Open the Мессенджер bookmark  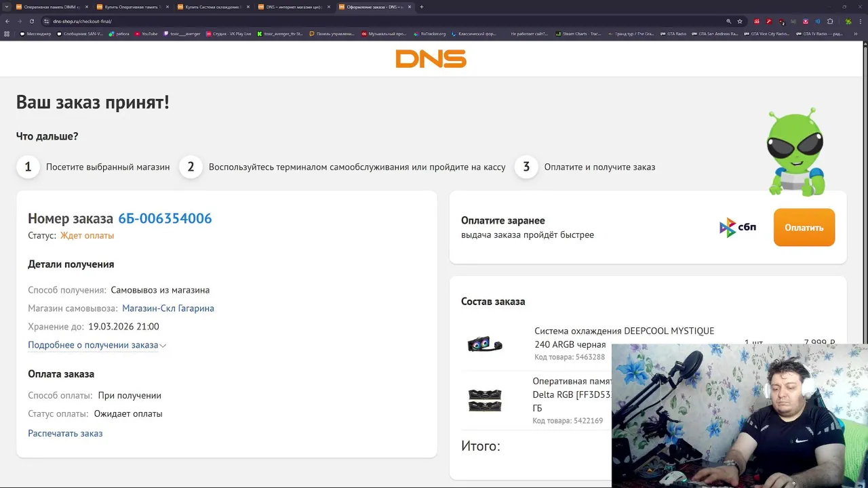coord(37,33)
